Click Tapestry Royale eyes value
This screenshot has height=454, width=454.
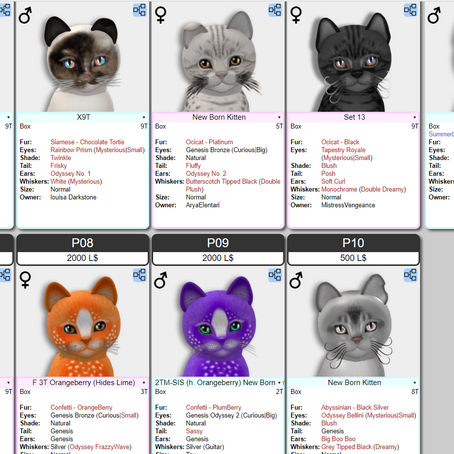click(x=347, y=154)
